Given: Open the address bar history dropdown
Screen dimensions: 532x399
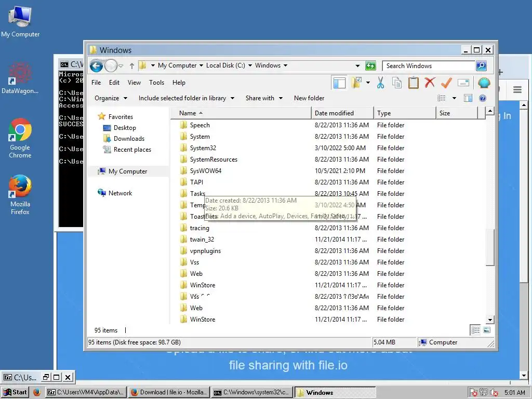Looking at the screenshot, I should (357, 66).
